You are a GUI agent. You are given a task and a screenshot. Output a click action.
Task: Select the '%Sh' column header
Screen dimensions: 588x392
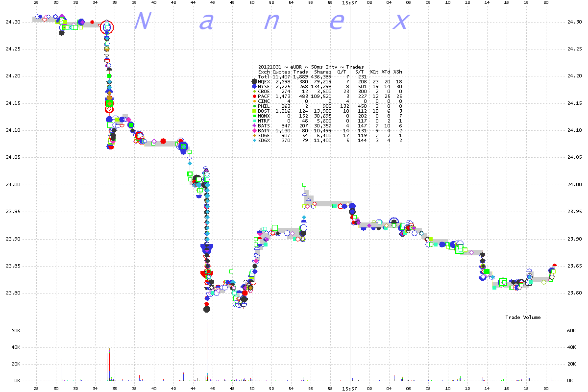[398, 72]
